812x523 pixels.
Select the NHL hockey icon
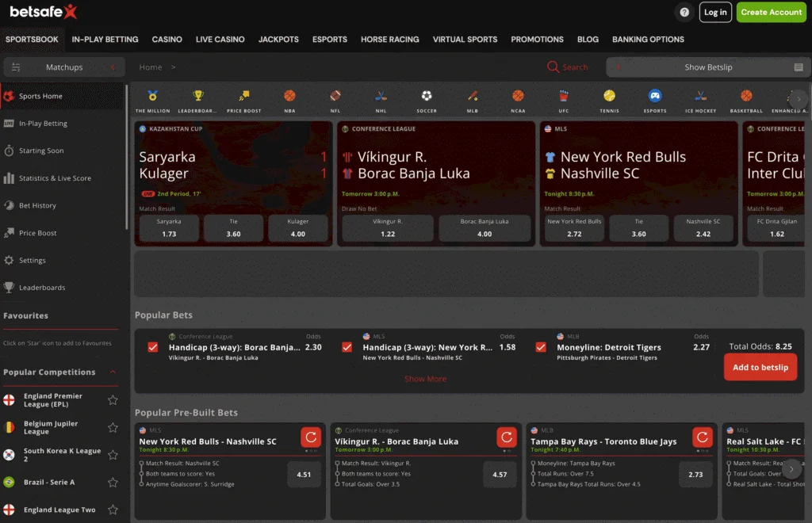(x=381, y=96)
